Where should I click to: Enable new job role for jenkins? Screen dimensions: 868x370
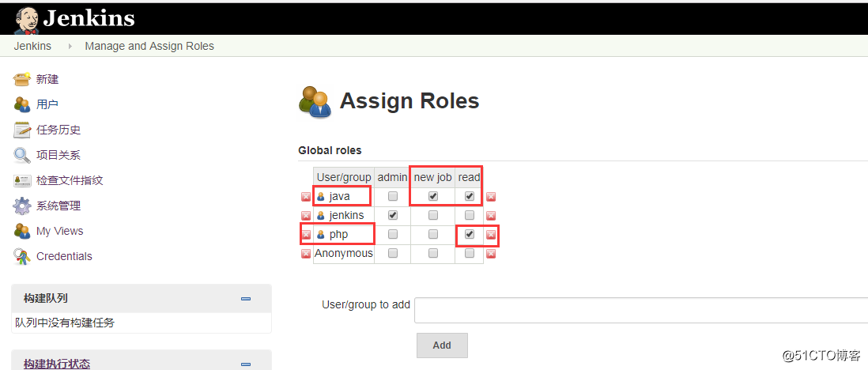433,215
